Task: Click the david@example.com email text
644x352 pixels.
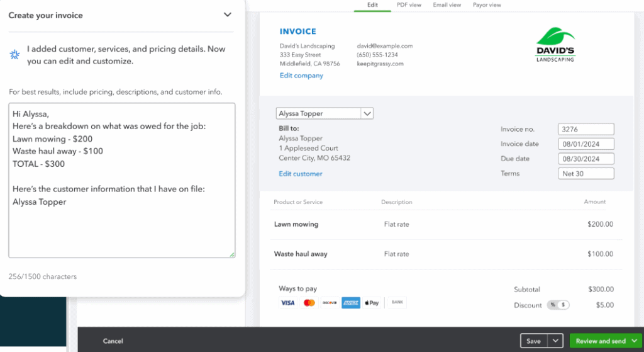Action: click(385, 46)
